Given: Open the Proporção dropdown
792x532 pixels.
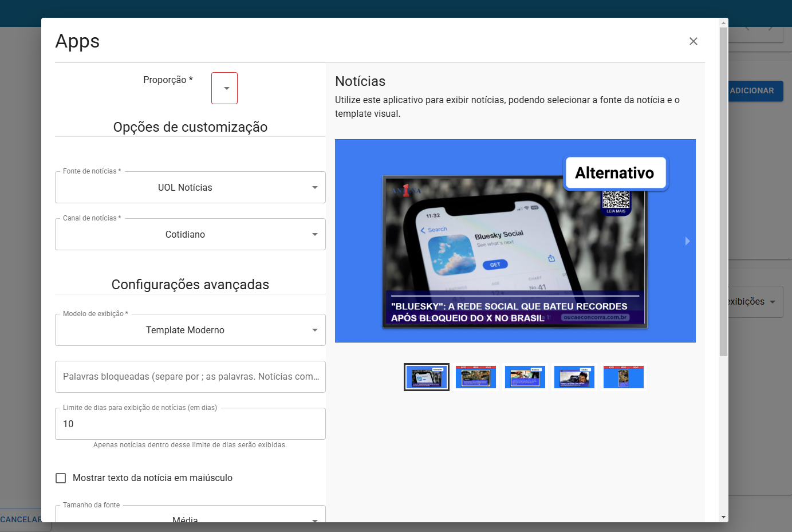Looking at the screenshot, I should (x=224, y=88).
